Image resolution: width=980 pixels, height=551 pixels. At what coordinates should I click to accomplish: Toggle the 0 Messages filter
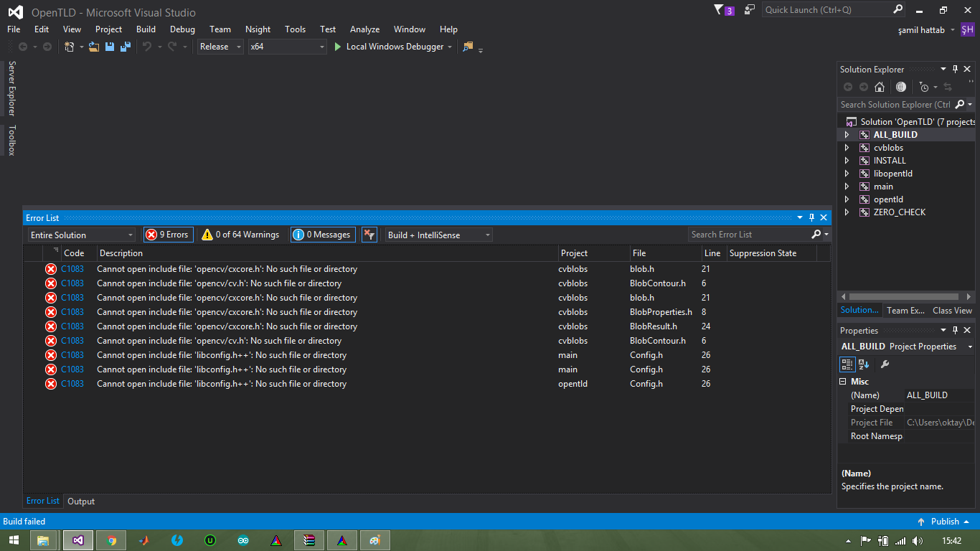point(322,235)
